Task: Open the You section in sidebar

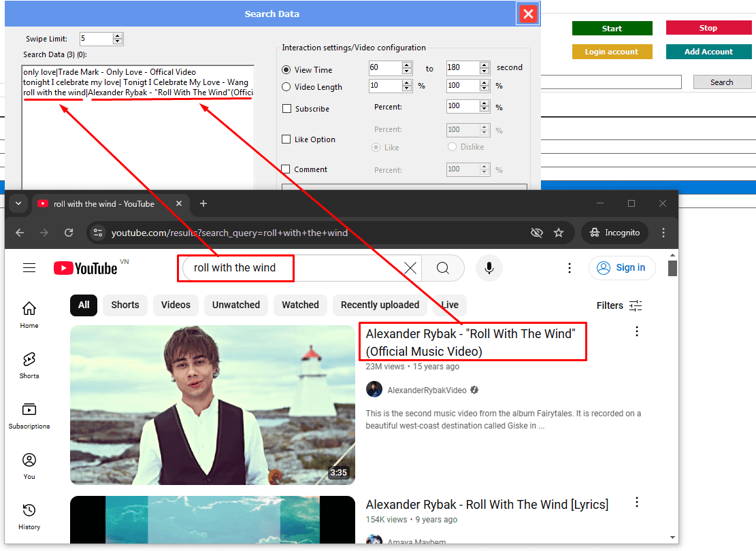Action: 29,466
